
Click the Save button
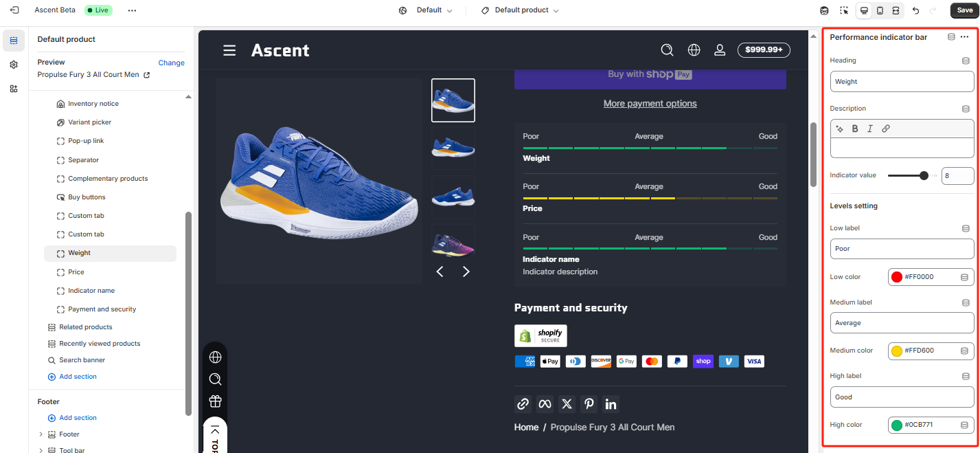coord(964,10)
